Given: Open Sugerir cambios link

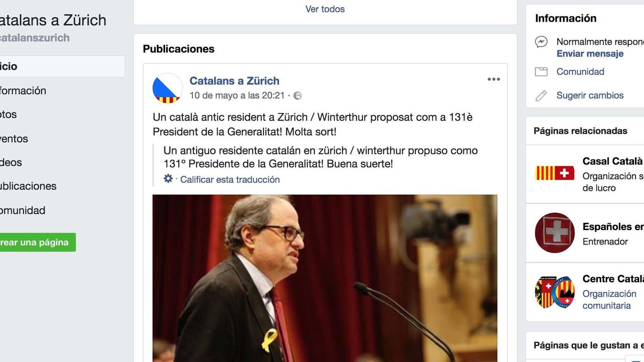Looking at the screenshot, I should [590, 95].
